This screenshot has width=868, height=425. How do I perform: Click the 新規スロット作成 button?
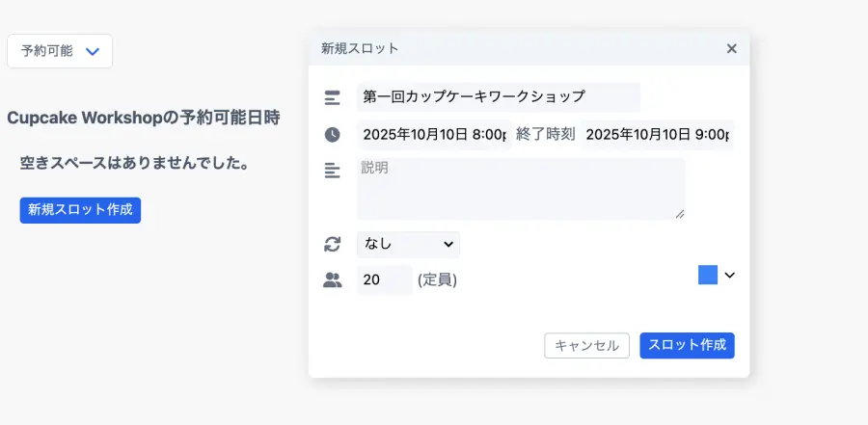(80, 209)
